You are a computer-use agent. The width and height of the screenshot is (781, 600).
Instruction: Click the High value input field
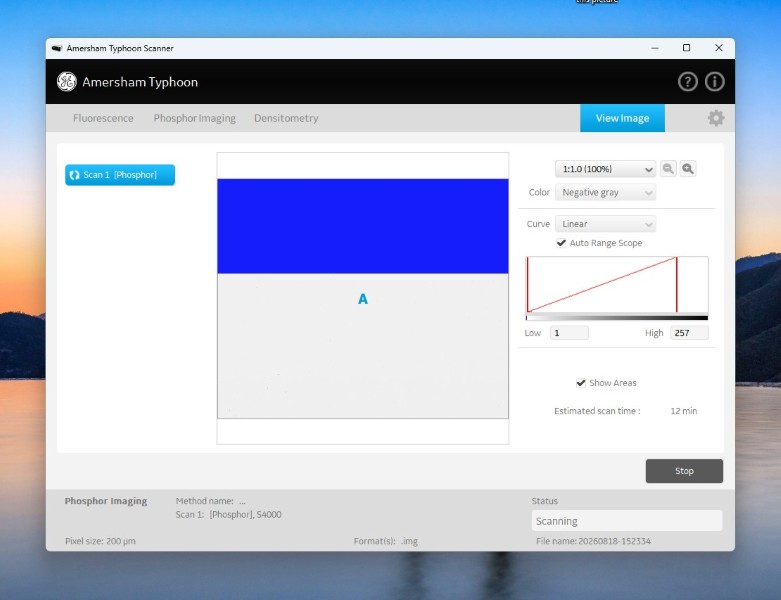click(x=689, y=333)
